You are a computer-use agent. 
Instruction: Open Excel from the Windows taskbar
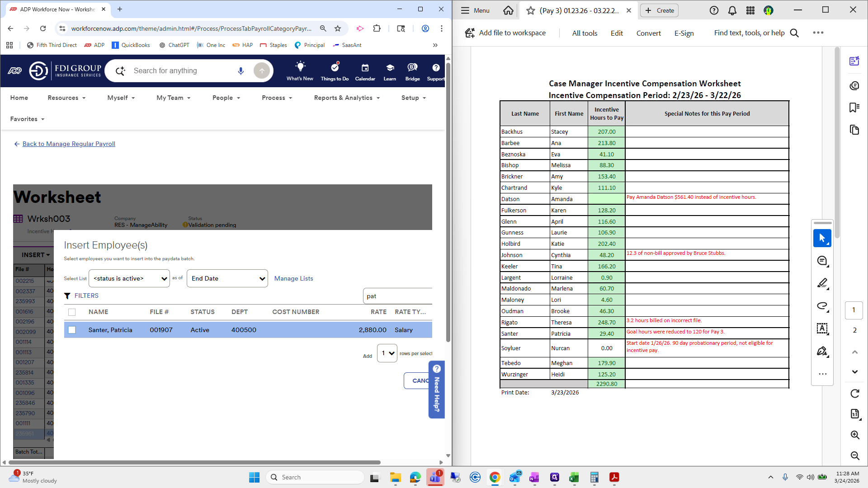coord(574,477)
